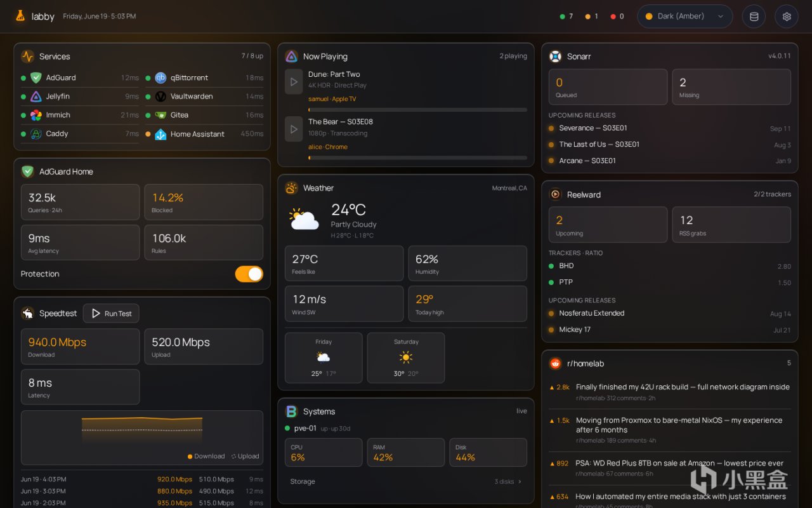This screenshot has height=508, width=812.
Task: Select Mickey 17 upcoming release
Action: (x=670, y=330)
